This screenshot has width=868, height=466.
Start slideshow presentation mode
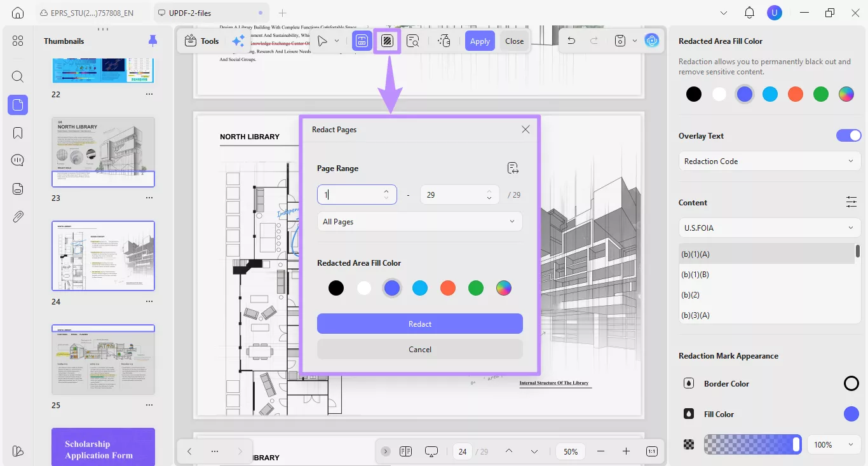pos(431,451)
